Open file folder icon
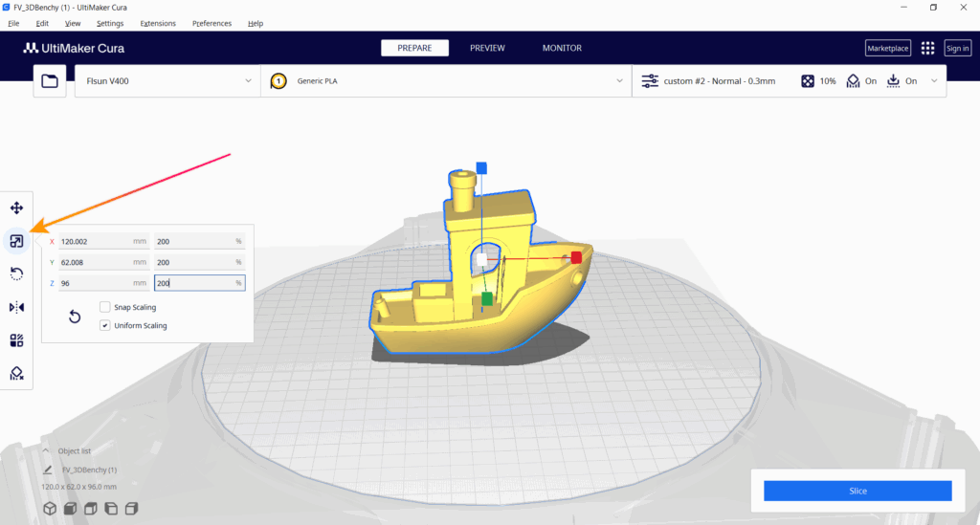The height and width of the screenshot is (525, 980). [50, 81]
